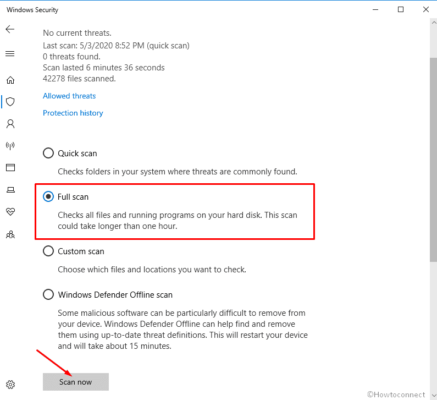Choose the Custom scan radio button
437x400 pixels.
(x=48, y=251)
